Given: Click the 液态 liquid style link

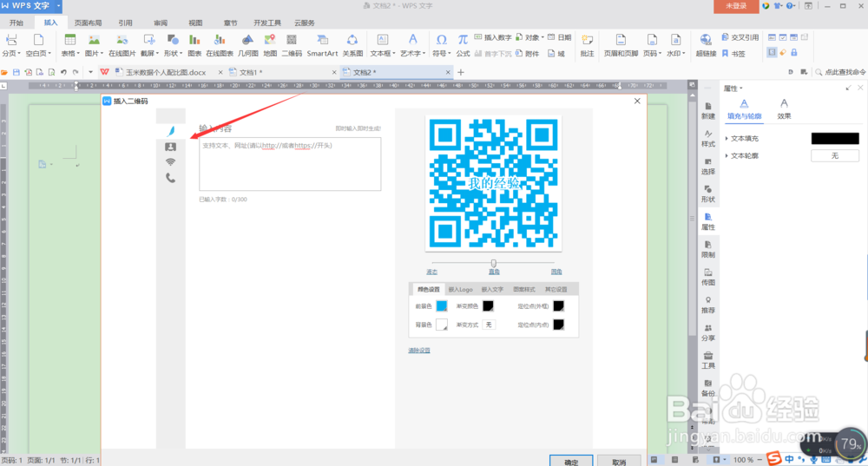Looking at the screenshot, I should pos(431,272).
